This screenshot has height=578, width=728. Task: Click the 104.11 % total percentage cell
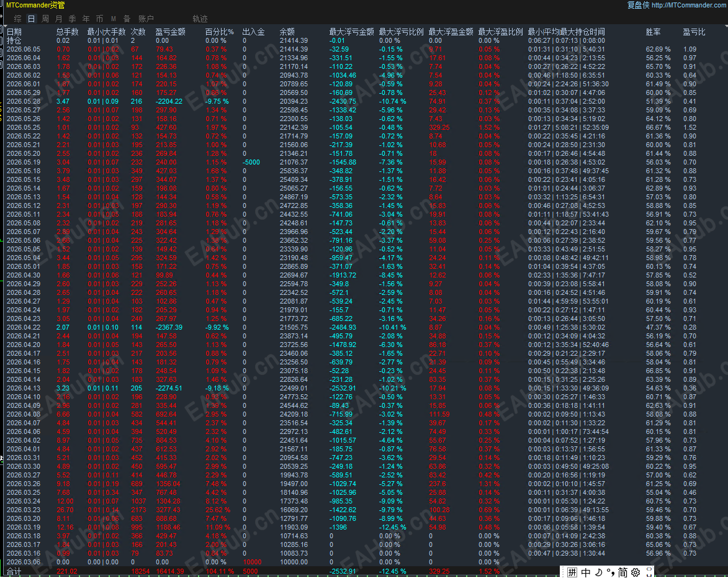[x=220, y=571]
